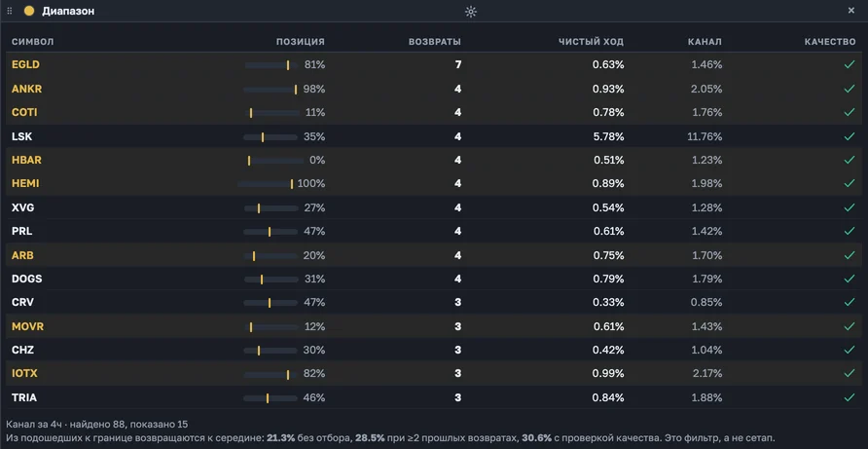Select the MOVR row channel value 1.43%
The height and width of the screenshot is (449, 868).
[707, 326]
